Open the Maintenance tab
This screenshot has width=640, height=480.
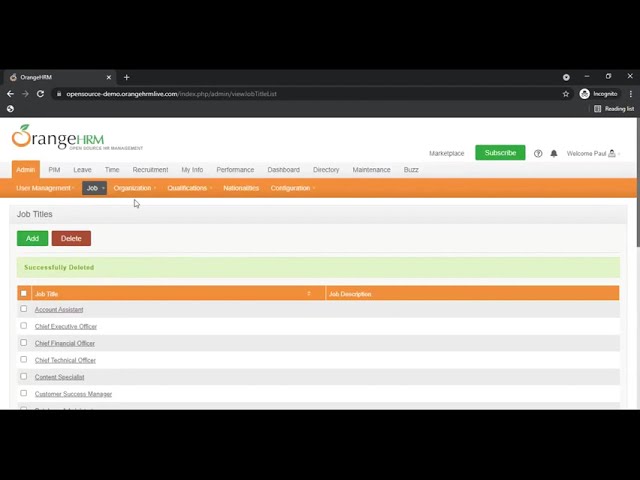click(x=371, y=170)
